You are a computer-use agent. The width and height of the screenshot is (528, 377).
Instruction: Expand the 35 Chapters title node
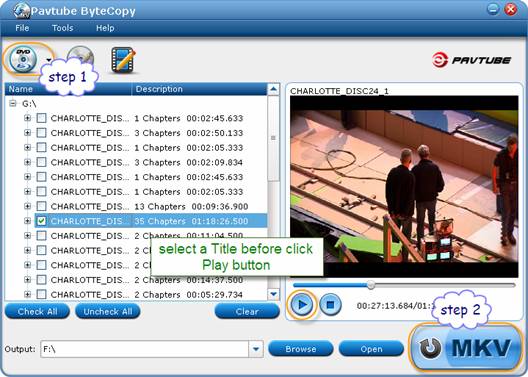coord(28,221)
